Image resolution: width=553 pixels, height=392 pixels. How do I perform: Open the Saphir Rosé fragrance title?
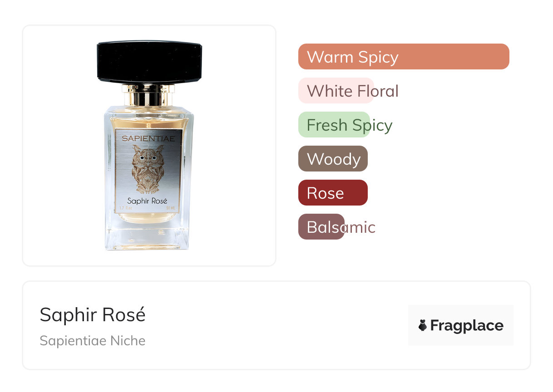click(x=93, y=314)
